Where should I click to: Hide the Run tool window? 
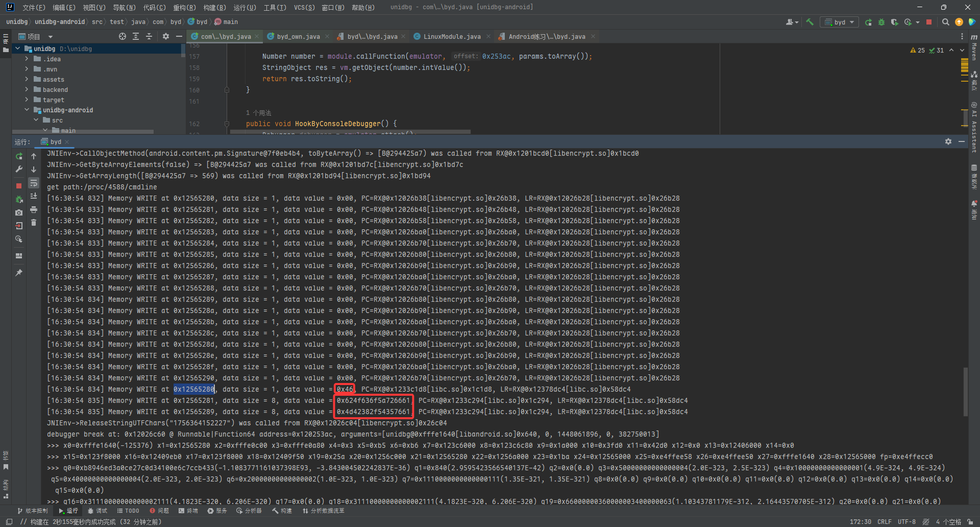(962, 141)
